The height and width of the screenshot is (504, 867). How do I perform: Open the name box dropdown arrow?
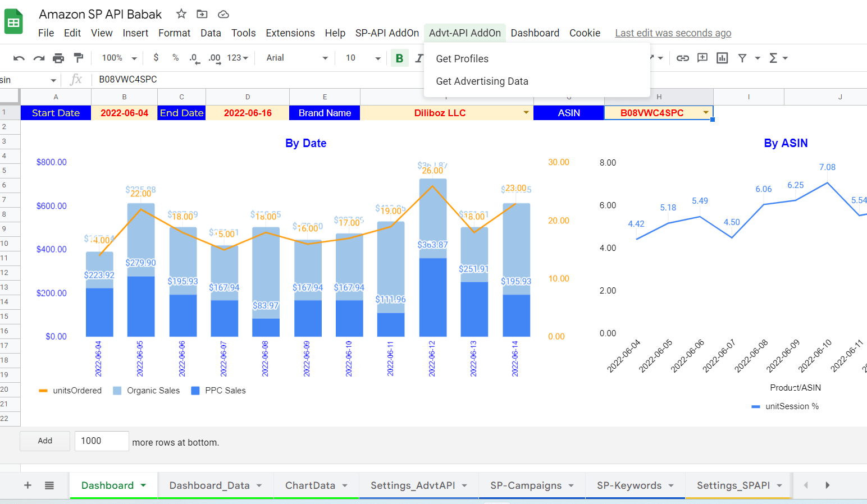tap(53, 80)
